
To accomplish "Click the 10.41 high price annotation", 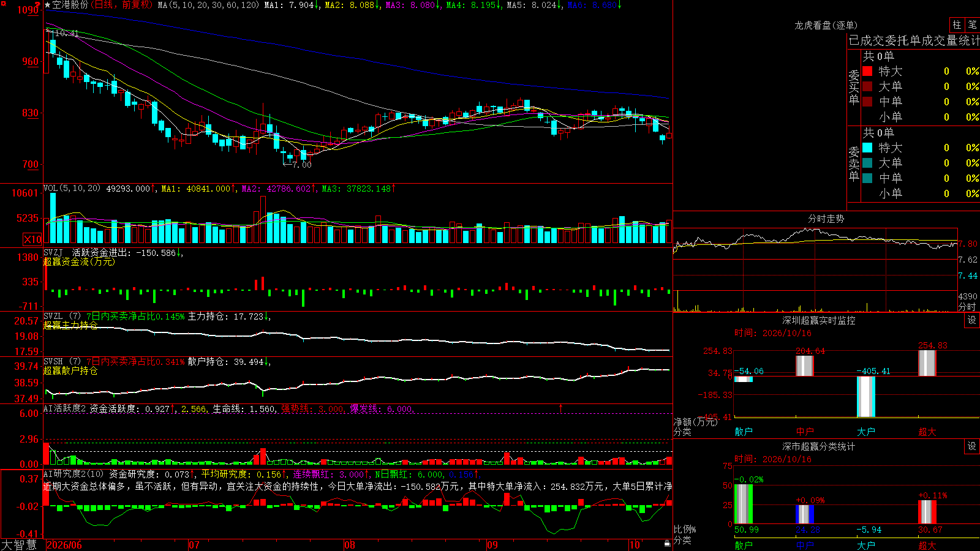I will [x=67, y=33].
